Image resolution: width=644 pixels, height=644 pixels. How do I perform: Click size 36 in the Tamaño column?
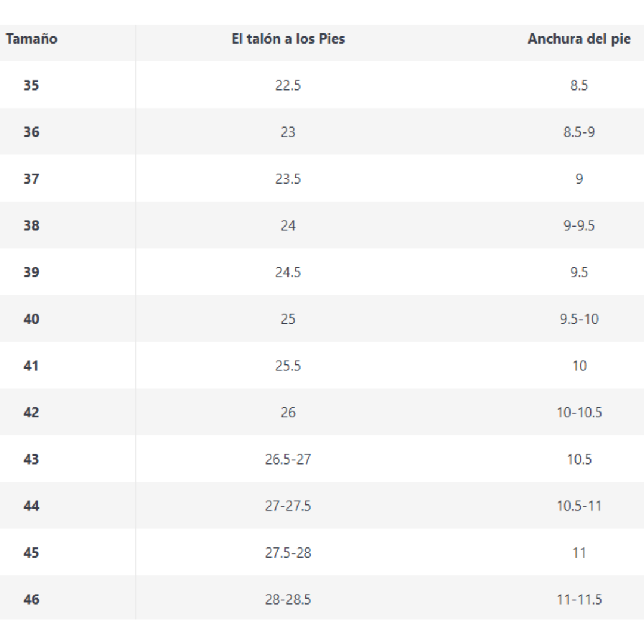click(31, 132)
